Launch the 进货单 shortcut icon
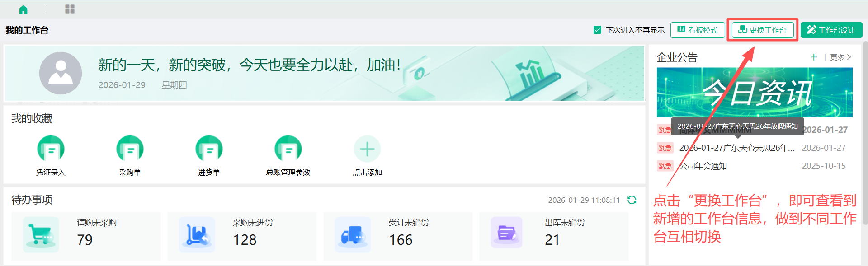Image resolution: width=868 pixels, height=266 pixels. 209,149
